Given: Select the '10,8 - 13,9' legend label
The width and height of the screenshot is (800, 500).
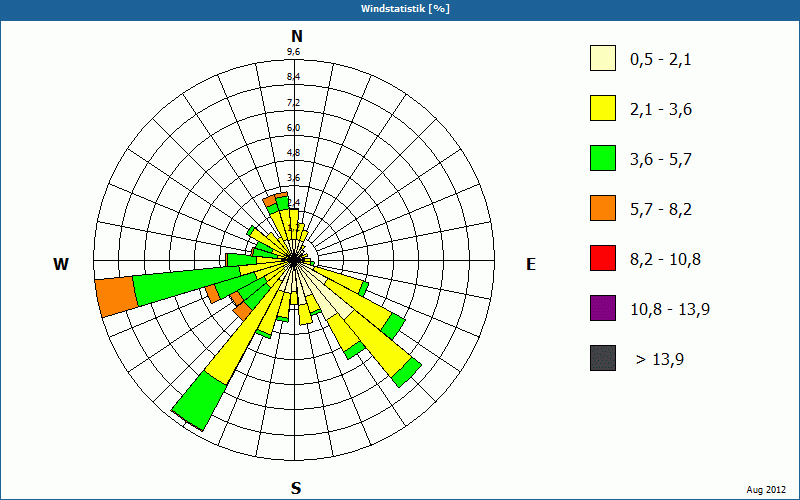Looking at the screenshot, I should click(x=670, y=310).
